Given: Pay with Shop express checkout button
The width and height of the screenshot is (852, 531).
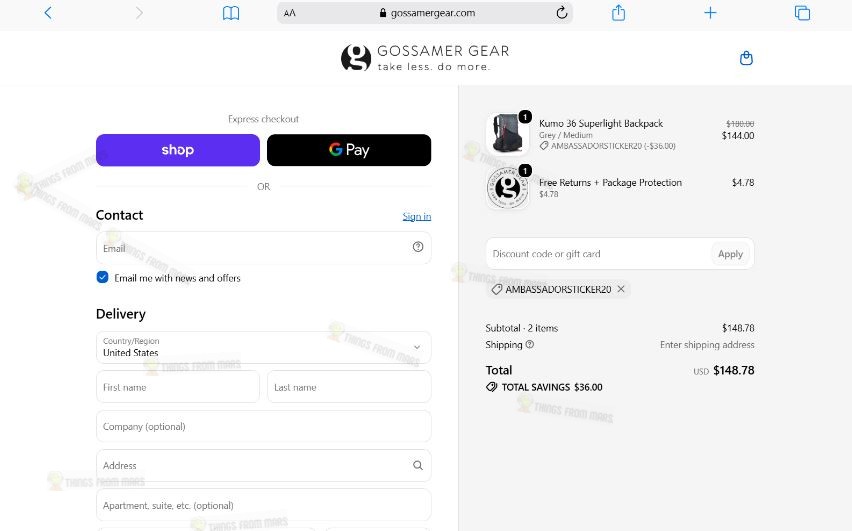Looking at the screenshot, I should [178, 150].
